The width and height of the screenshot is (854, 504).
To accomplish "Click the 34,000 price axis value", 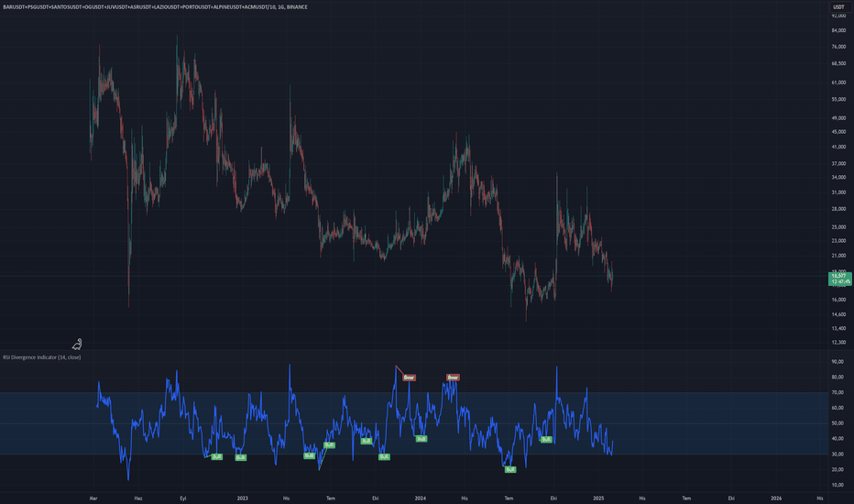I will tap(838, 178).
